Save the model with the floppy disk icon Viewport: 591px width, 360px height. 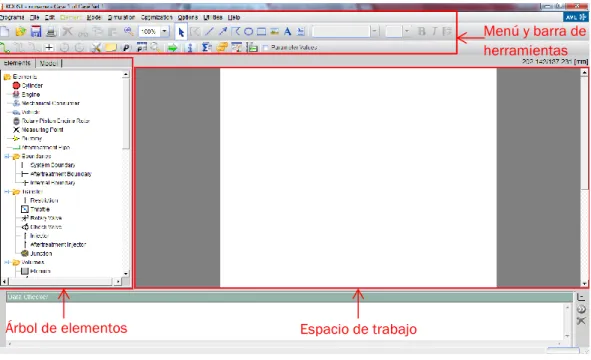point(36,32)
